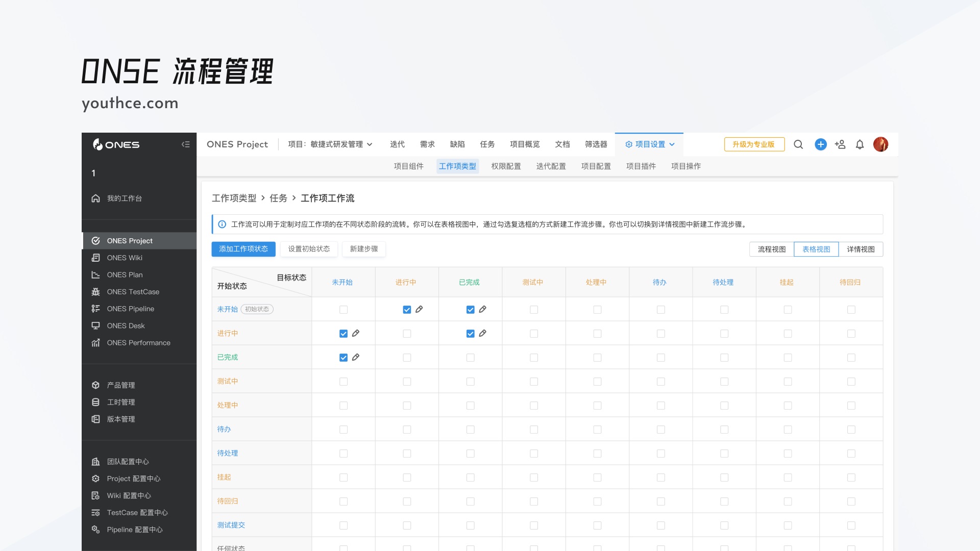Click the 流程视图 view icon
Viewport: 980px width, 551px height.
pos(771,249)
